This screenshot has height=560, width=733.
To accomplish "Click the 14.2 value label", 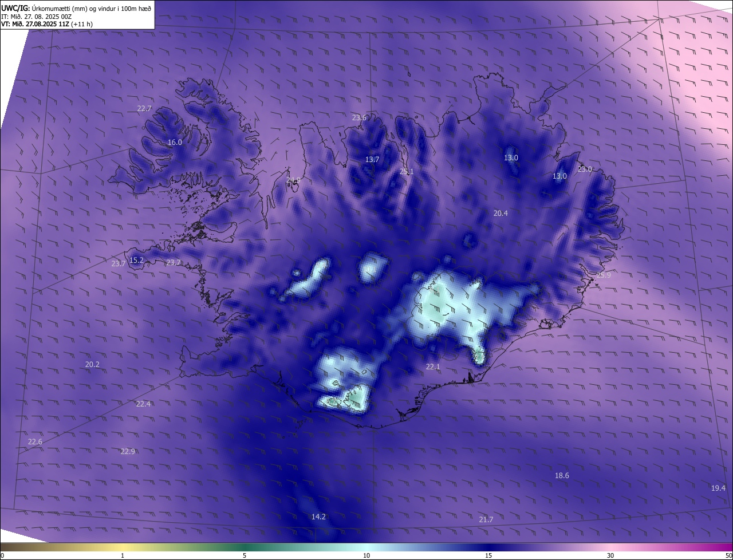I will pos(318,517).
